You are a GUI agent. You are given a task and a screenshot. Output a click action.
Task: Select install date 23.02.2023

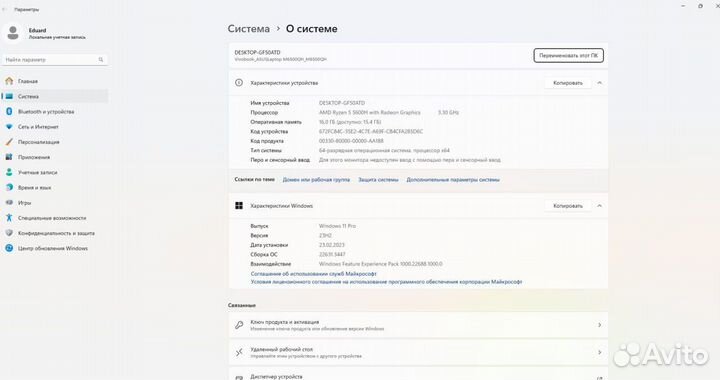point(332,245)
